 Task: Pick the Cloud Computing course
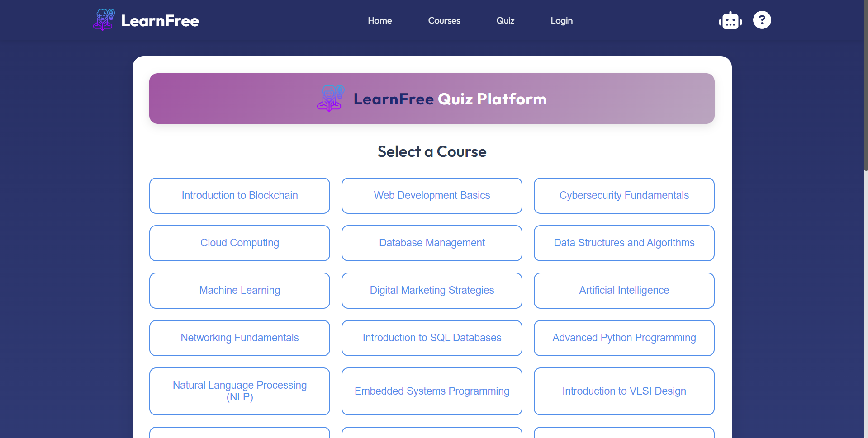pyautogui.click(x=240, y=243)
